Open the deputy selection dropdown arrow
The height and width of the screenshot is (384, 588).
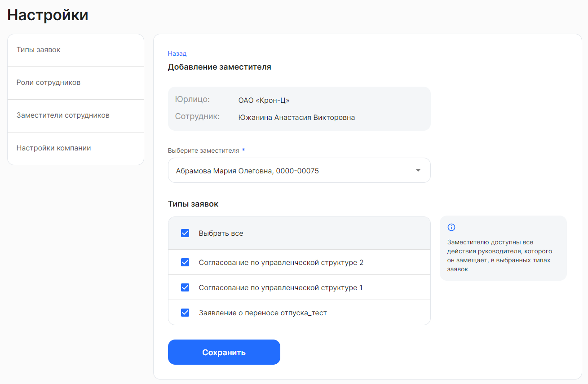(418, 171)
